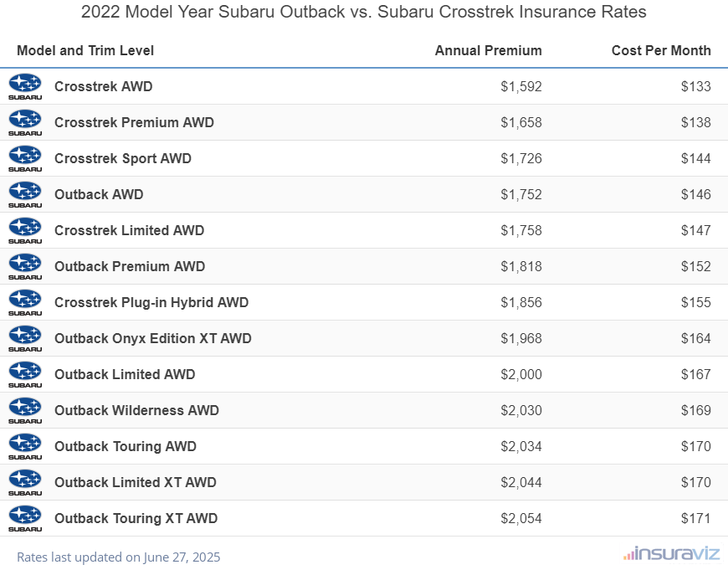Image resolution: width=728 pixels, height=570 pixels.
Task: Click the $1,818 annual premium value
Action: coord(521,267)
